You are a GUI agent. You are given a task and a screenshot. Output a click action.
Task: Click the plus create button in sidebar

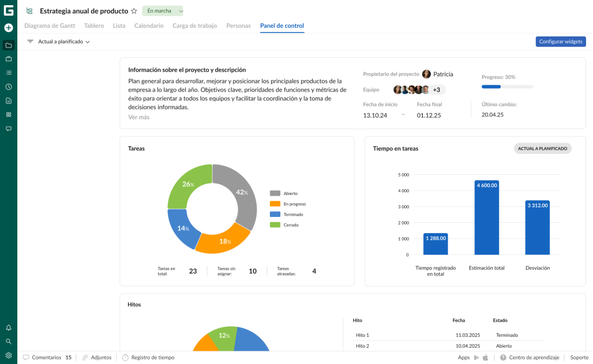tap(8, 28)
